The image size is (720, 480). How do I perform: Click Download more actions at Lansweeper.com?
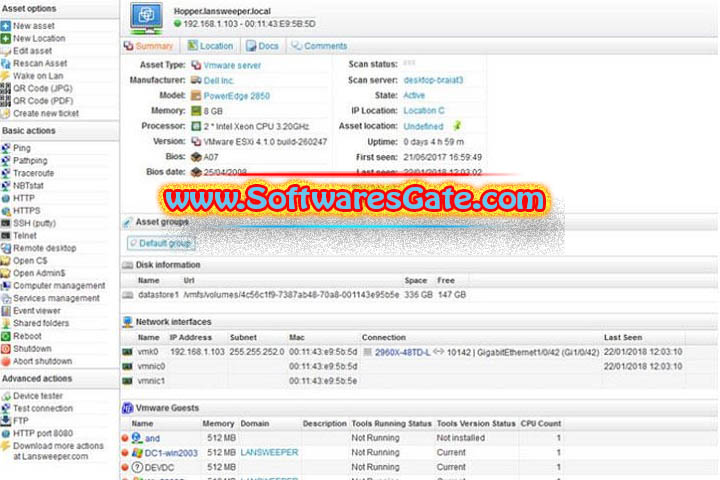point(58,451)
